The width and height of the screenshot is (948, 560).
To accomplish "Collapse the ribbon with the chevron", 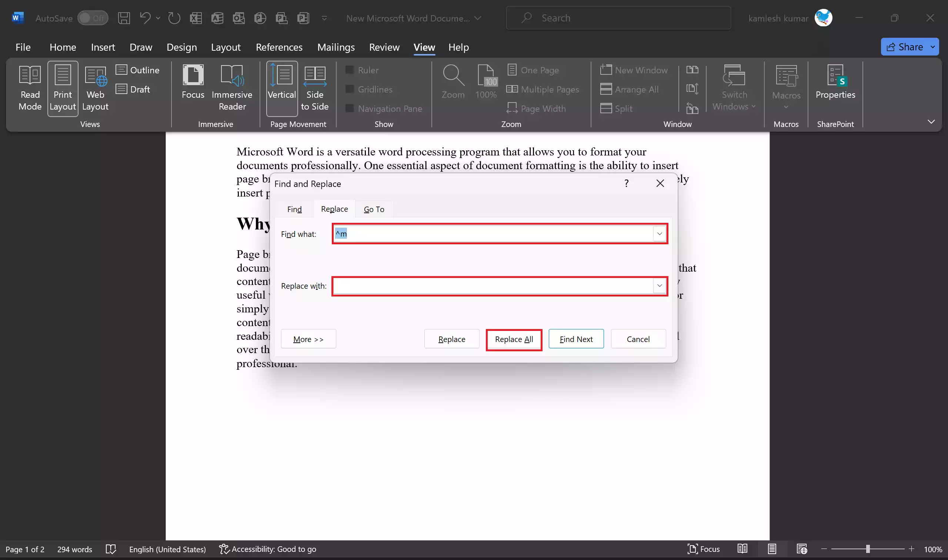I will 931,121.
